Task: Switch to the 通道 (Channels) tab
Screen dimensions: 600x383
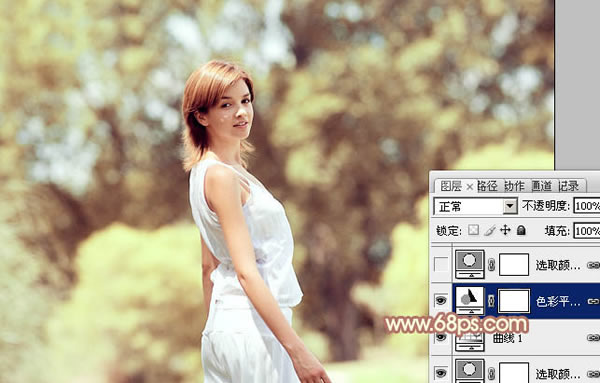Action: 541,186
